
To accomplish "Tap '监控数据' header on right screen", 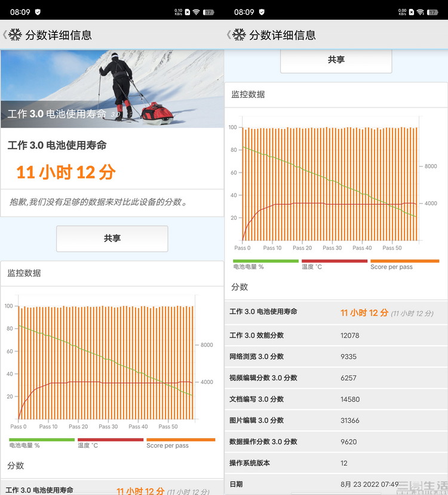I will (x=248, y=94).
